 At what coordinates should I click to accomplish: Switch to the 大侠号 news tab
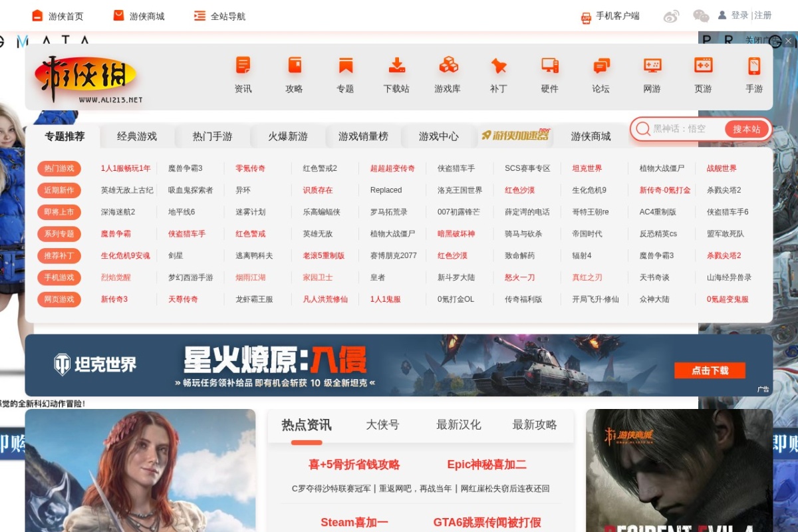[382, 425]
